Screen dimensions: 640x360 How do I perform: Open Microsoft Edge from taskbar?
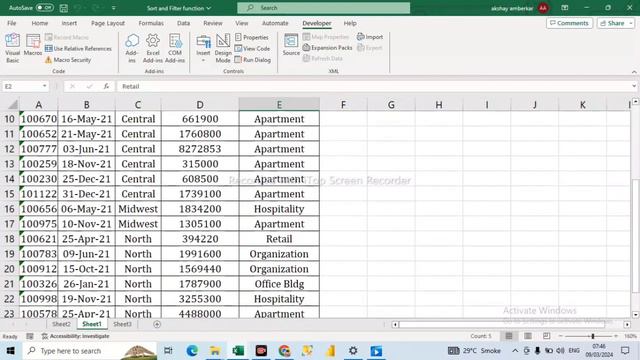pyautogui.click(x=192, y=351)
